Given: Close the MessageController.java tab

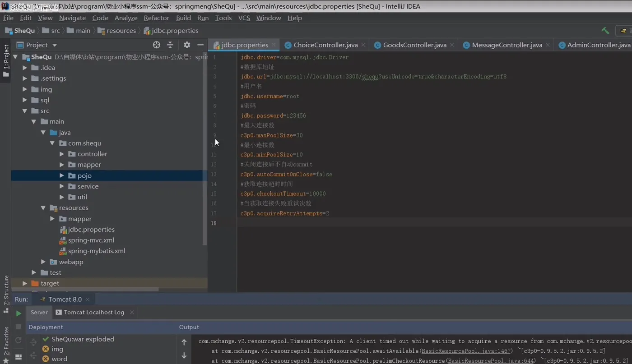Looking at the screenshot, I should (548, 45).
